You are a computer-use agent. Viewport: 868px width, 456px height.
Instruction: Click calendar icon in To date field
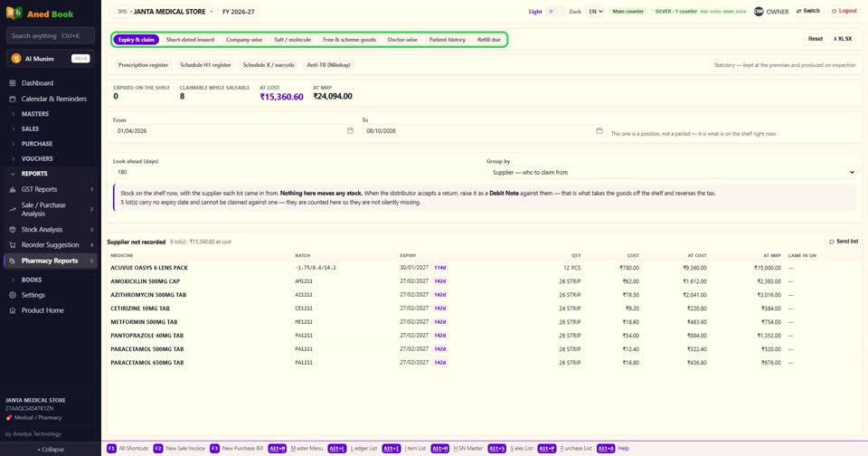599,131
